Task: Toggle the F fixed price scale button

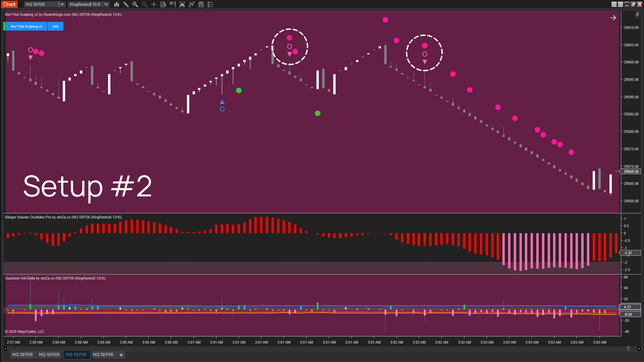Action: 638,15
